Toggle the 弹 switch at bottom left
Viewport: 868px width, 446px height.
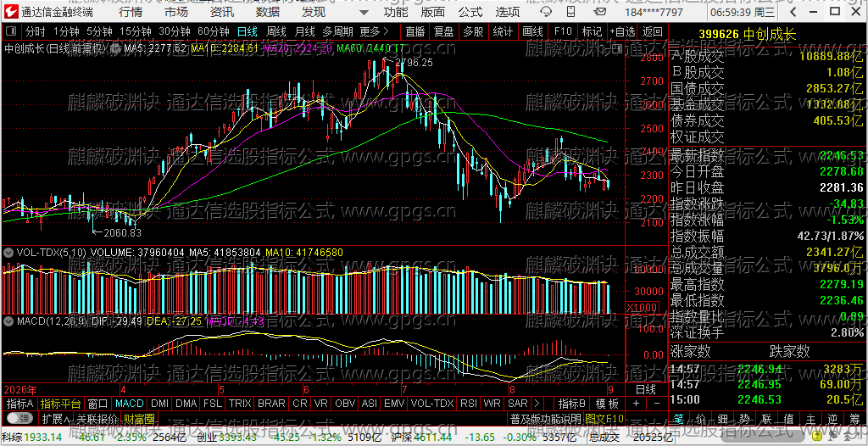(19, 418)
